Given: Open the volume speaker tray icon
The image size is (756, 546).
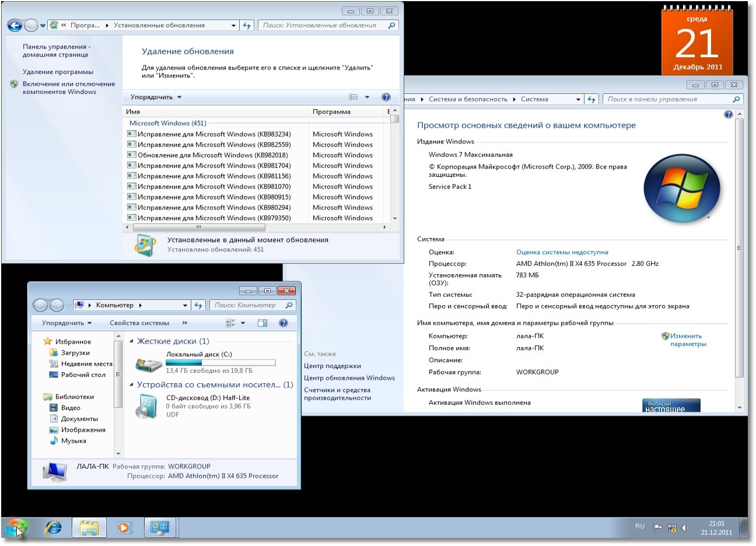Looking at the screenshot, I should [686, 528].
